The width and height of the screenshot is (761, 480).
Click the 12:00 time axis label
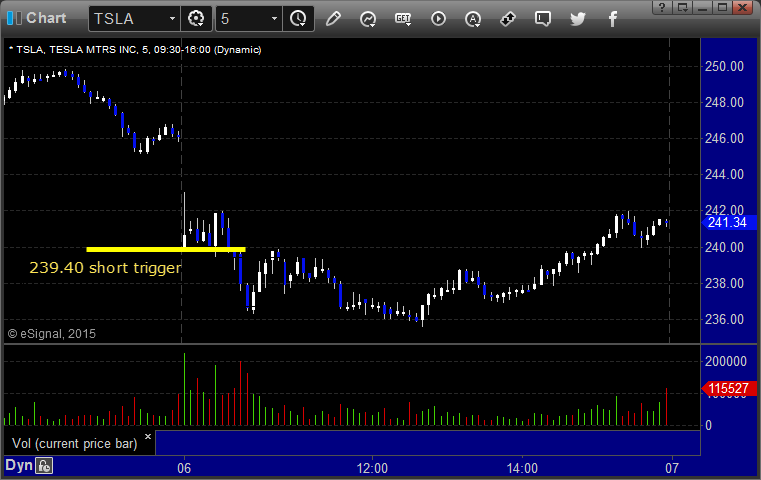click(372, 468)
